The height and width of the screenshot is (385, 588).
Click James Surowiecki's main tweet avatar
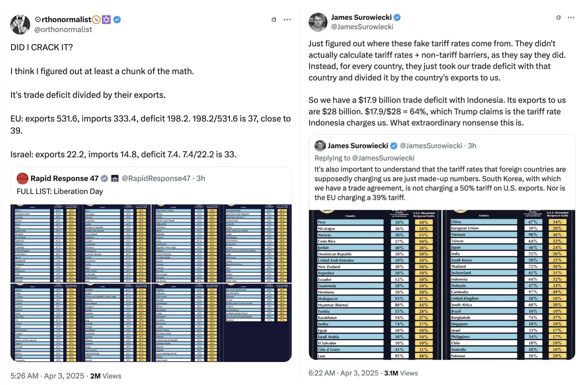click(x=318, y=22)
